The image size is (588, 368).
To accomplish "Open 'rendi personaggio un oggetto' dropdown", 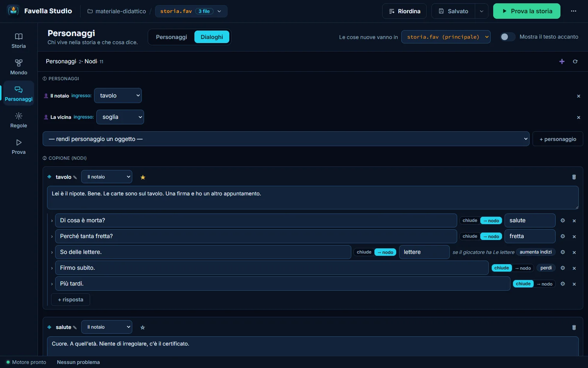I will point(286,139).
